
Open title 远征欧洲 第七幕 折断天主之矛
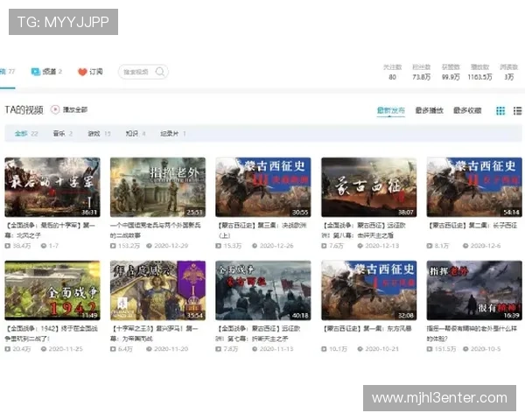tap(259, 333)
